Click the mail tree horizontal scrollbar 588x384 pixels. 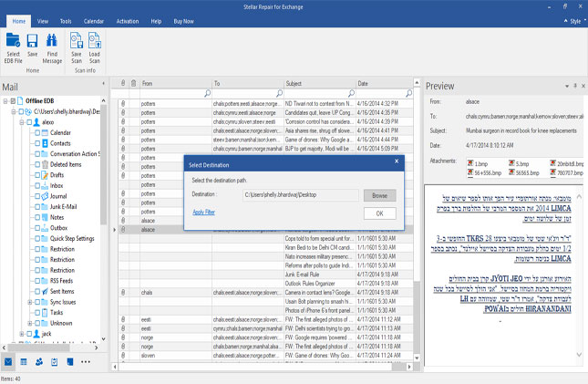(39, 348)
